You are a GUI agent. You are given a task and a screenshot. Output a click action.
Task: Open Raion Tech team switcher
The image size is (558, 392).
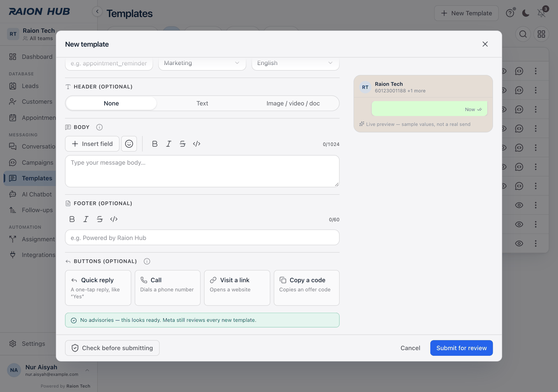coord(31,34)
